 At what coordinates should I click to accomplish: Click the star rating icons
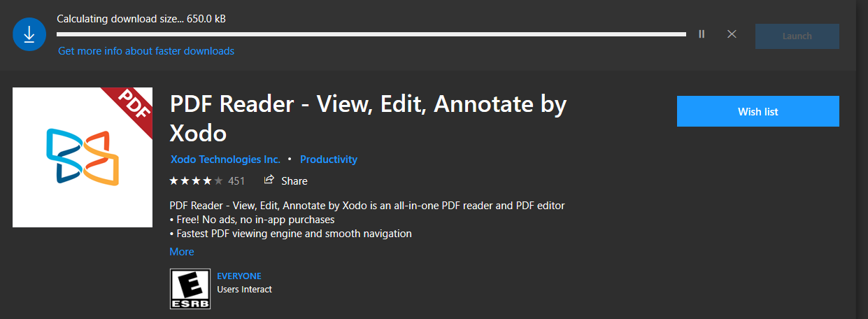pyautogui.click(x=197, y=180)
